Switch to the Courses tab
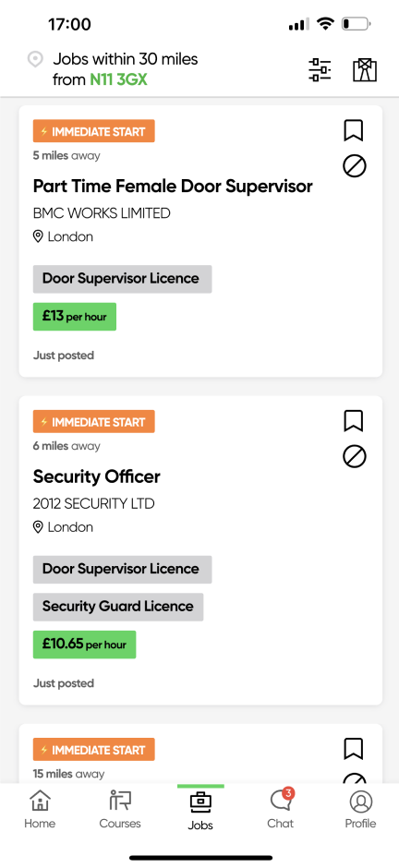The height and width of the screenshot is (868, 399). point(120,809)
